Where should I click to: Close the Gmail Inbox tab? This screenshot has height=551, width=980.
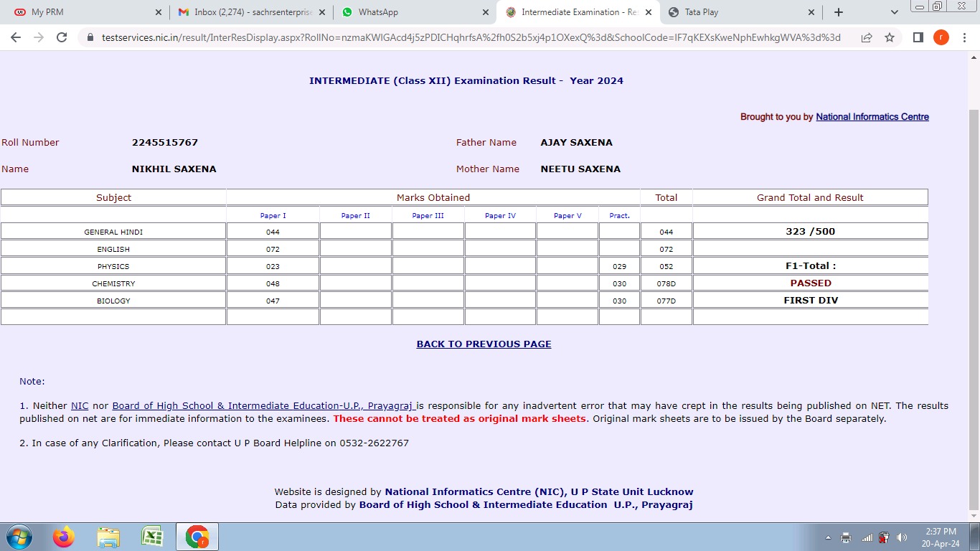pyautogui.click(x=321, y=12)
